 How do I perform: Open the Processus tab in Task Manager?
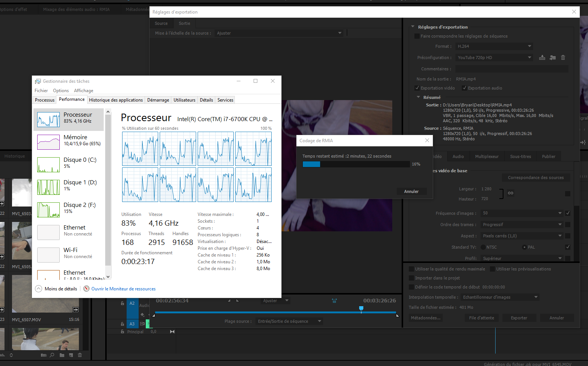[x=45, y=100]
